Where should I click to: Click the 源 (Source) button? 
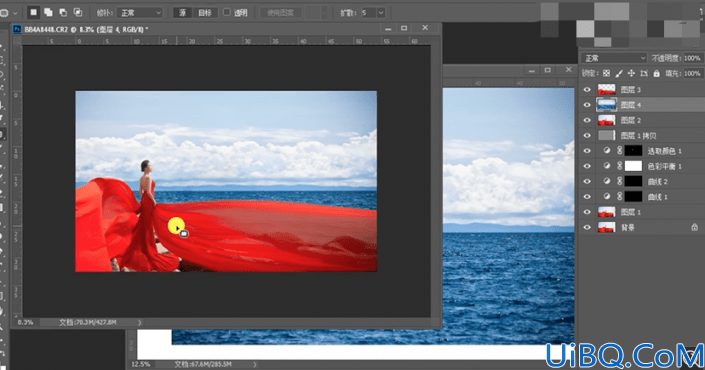point(183,13)
